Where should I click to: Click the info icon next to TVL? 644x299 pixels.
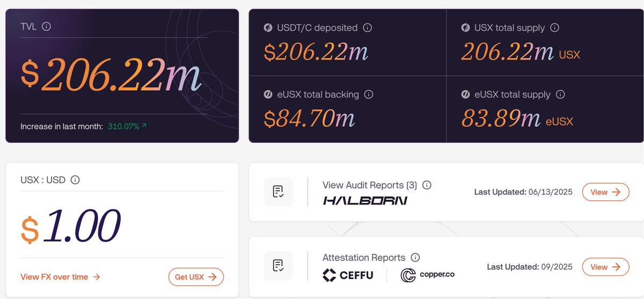[46, 26]
